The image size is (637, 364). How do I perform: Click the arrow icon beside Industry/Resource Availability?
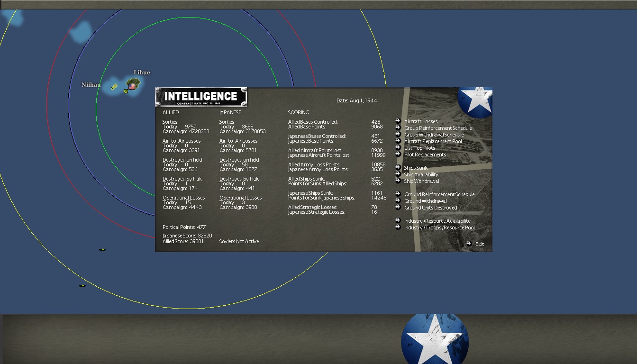[x=398, y=220]
